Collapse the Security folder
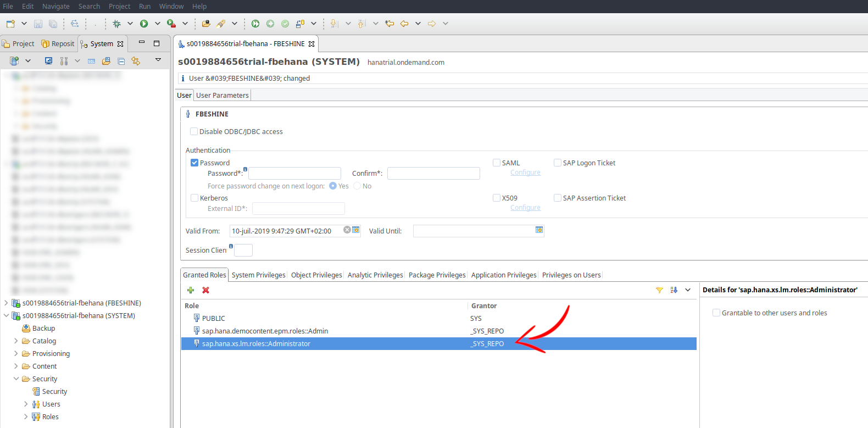Image resolution: width=868 pixels, height=428 pixels. point(16,379)
